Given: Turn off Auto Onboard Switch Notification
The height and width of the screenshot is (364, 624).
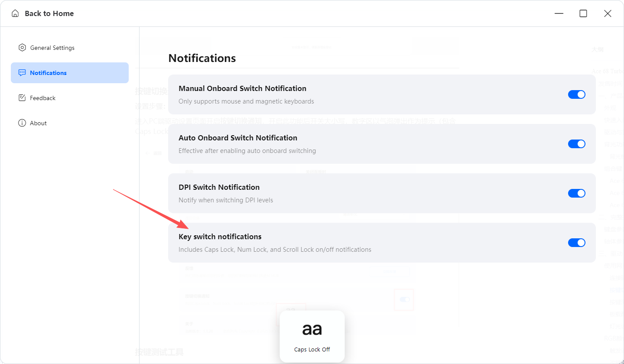Looking at the screenshot, I should click(577, 144).
